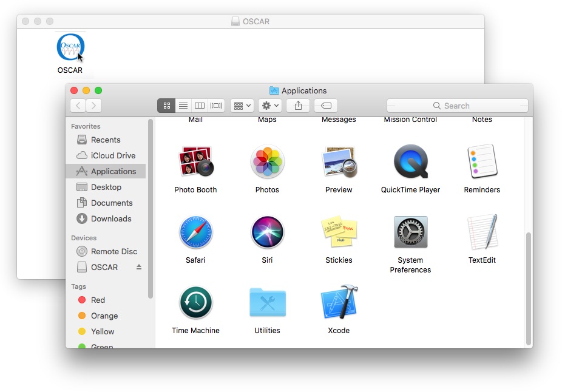The width and height of the screenshot is (562, 392).
Task: Open iCloud Drive in the sidebar
Action: click(x=106, y=155)
